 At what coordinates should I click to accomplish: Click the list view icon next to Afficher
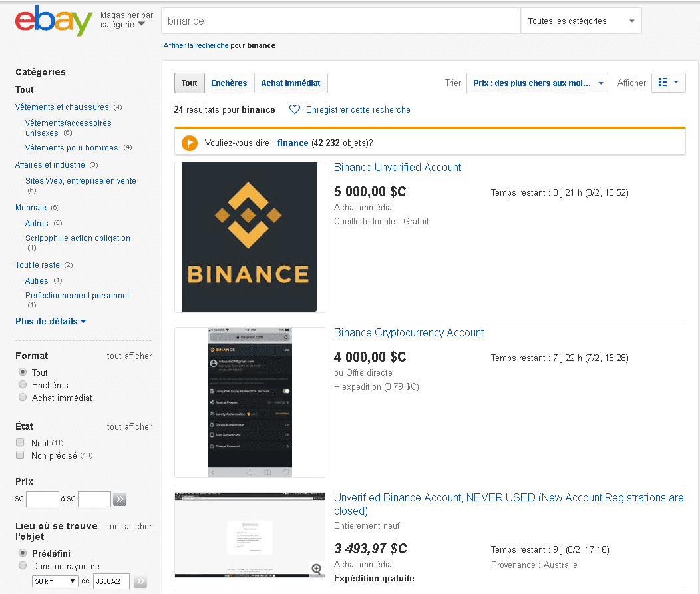click(663, 82)
